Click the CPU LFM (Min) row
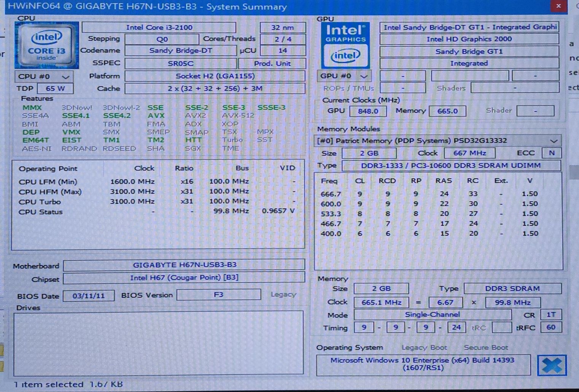Screen dimensions: 579x392 coord(157,182)
